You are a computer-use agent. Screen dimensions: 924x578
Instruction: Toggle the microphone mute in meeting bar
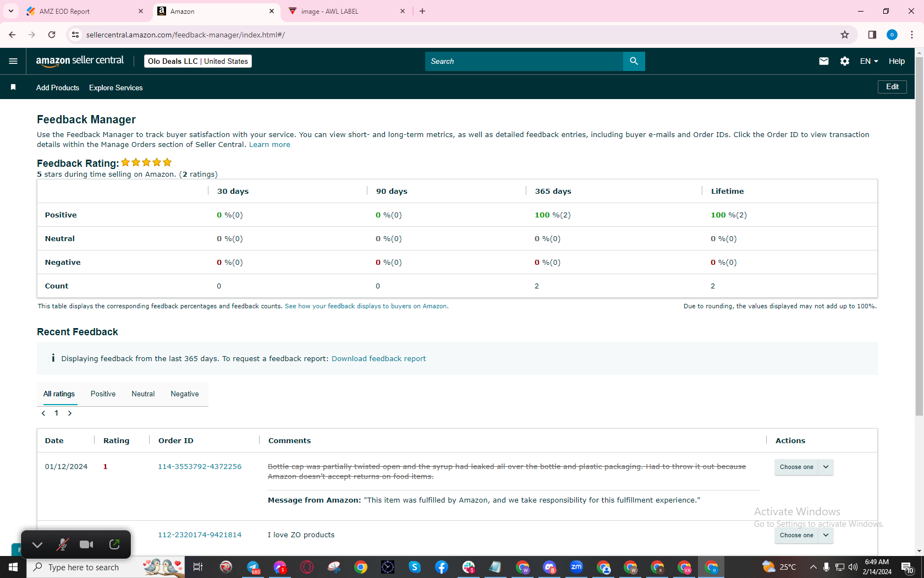tap(63, 544)
